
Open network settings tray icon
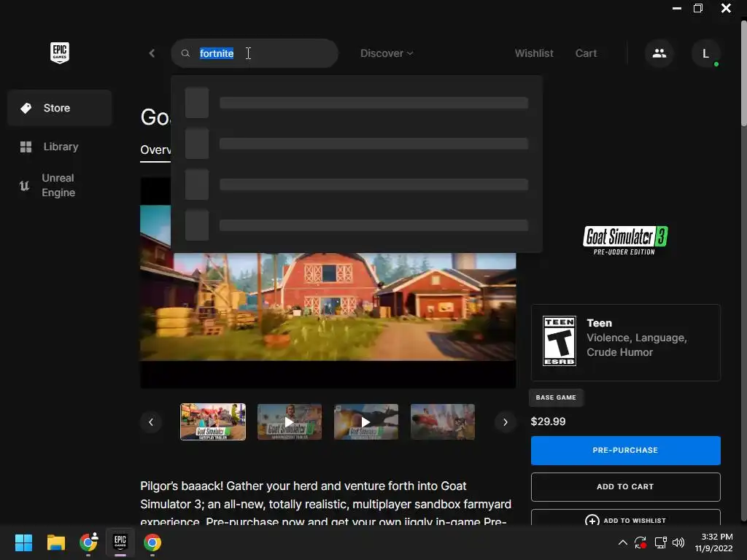(x=660, y=542)
